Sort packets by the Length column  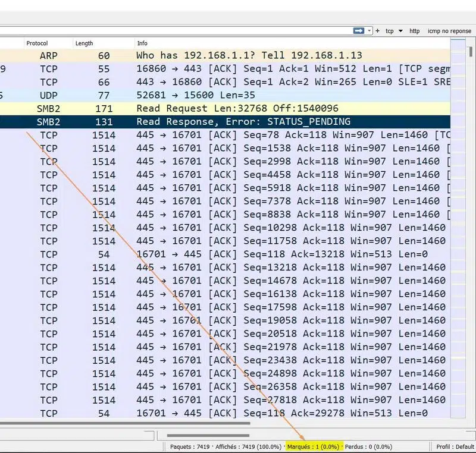coord(83,43)
